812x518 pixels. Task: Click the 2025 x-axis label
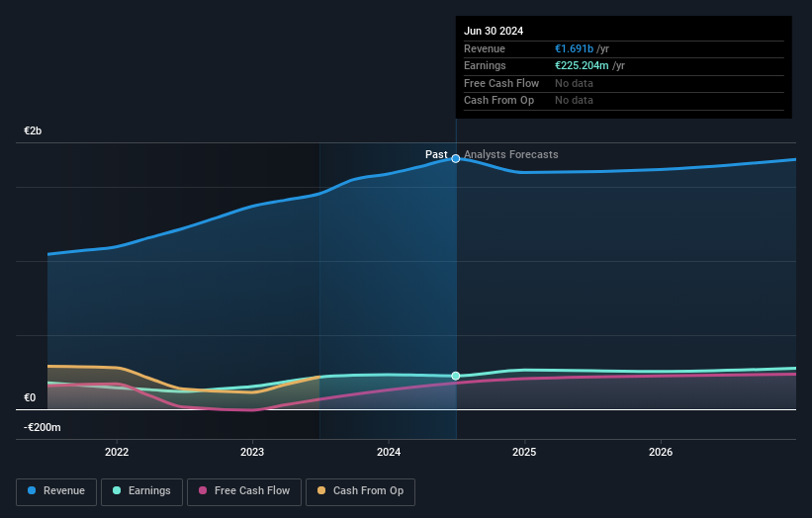[524, 453]
